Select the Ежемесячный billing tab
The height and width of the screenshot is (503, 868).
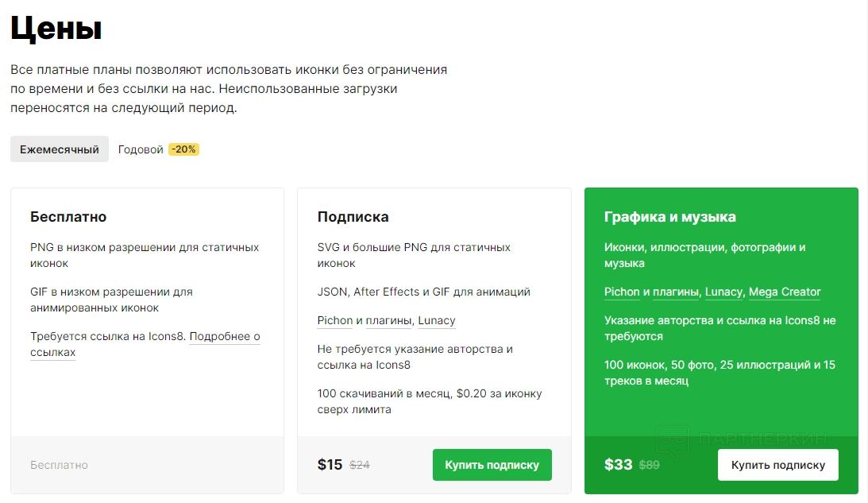[x=60, y=149]
